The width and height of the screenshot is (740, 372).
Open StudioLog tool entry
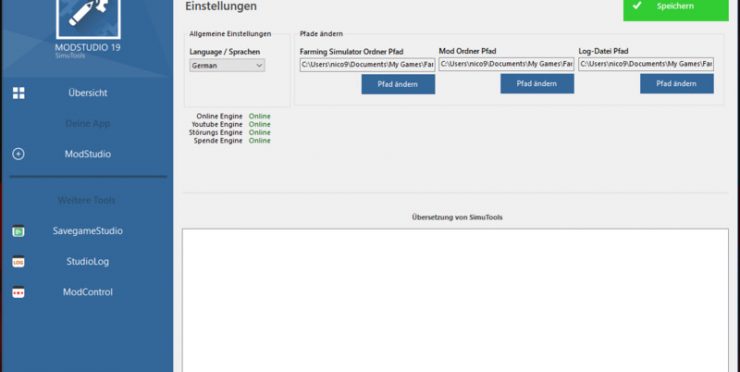click(x=88, y=262)
